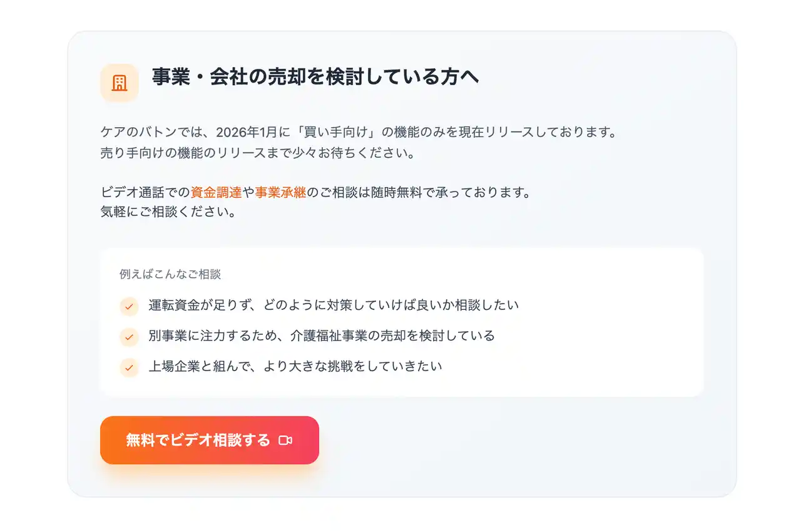Click heading 事業・会社の売却を検討している方へ
Viewport: 801px width, 532px height.
315,77
